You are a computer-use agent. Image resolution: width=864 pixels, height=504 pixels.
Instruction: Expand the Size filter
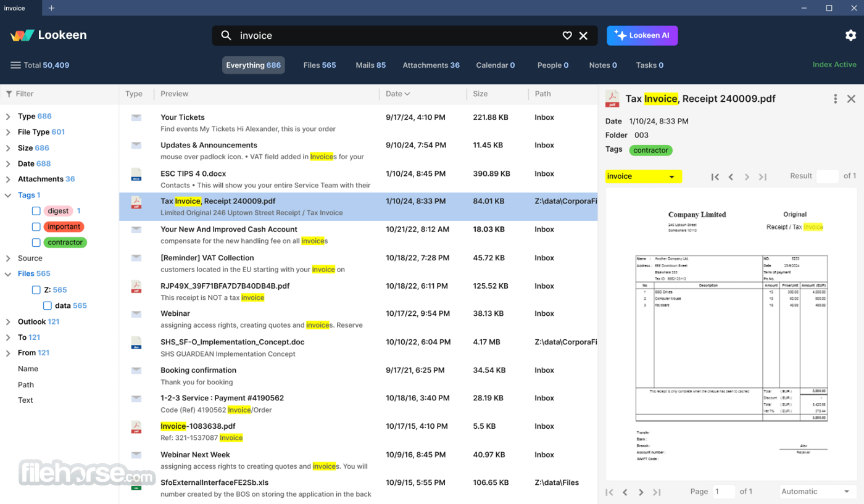(x=8, y=148)
